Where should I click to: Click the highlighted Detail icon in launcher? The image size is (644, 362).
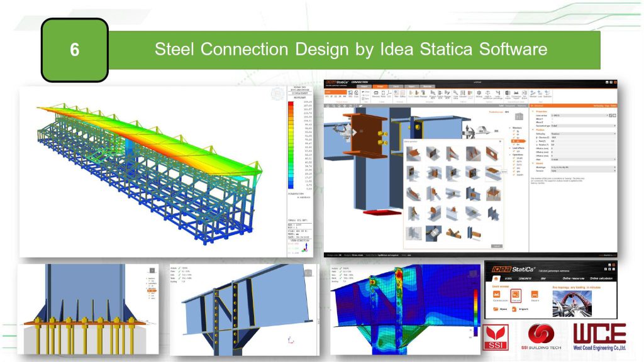coord(514,294)
